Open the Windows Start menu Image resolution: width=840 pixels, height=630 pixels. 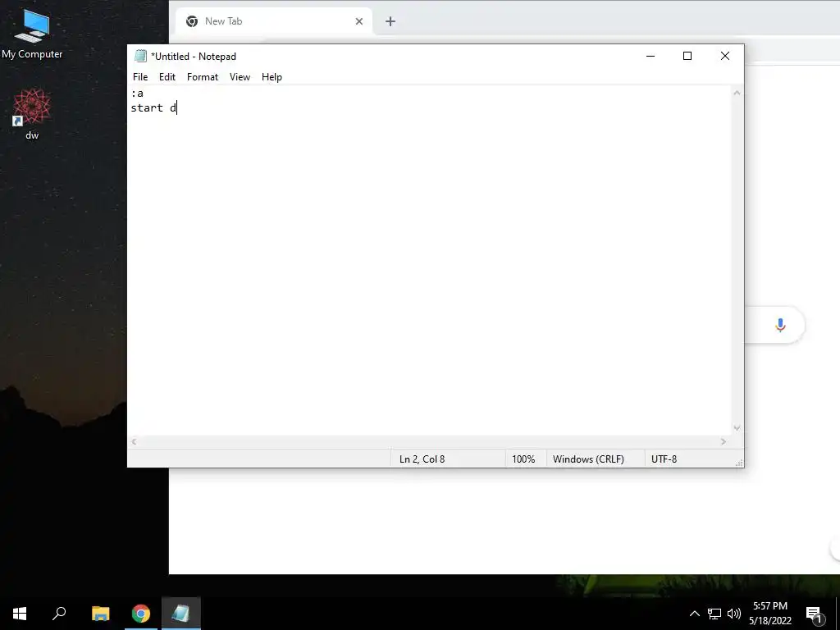coord(20,614)
